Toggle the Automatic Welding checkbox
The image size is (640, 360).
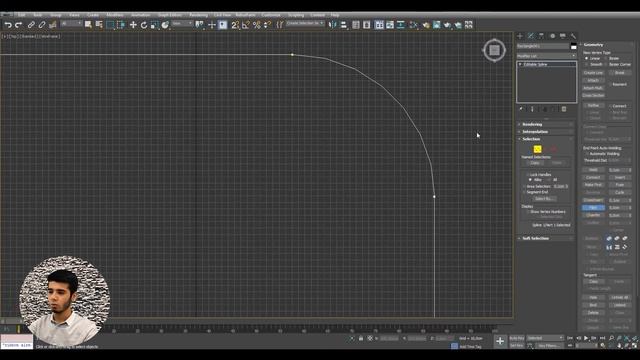[587, 154]
